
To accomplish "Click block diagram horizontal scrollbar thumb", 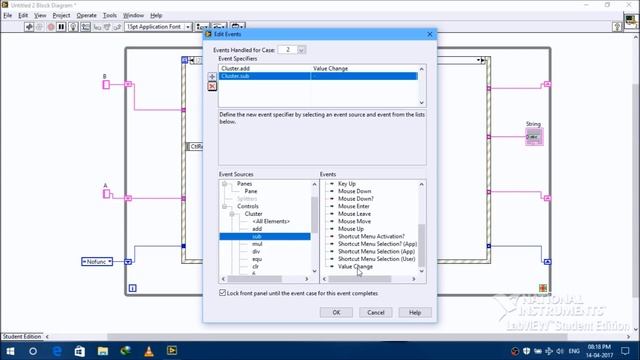I will (337, 337).
